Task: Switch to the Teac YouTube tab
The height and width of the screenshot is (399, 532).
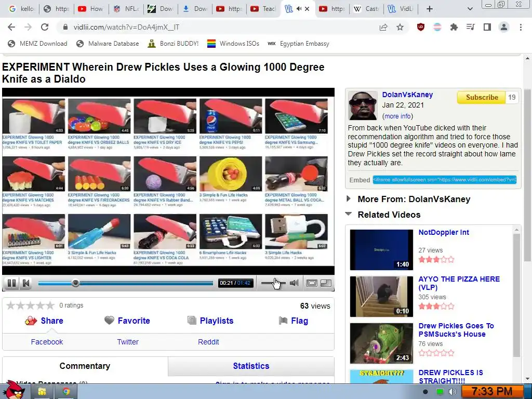Action: click(x=263, y=9)
